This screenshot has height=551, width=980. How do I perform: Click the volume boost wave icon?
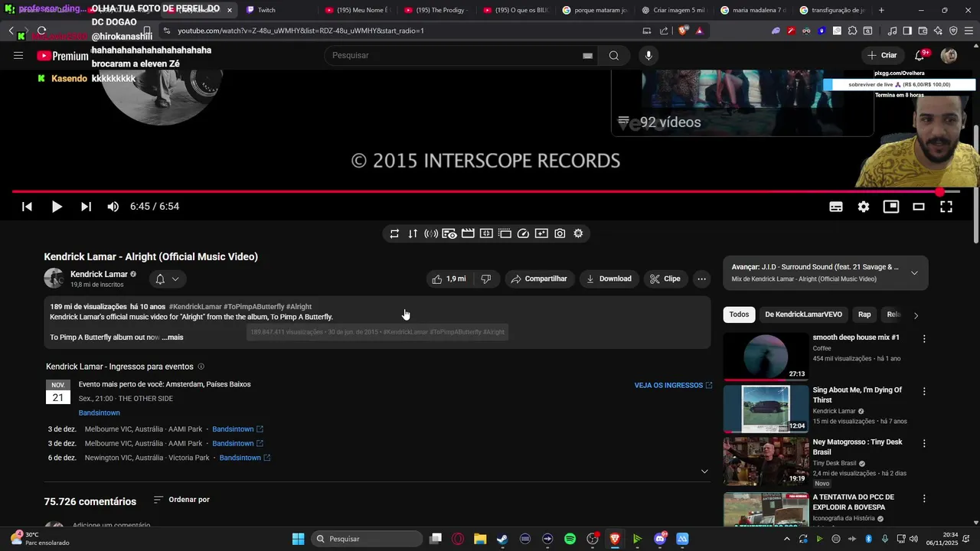coord(431,233)
